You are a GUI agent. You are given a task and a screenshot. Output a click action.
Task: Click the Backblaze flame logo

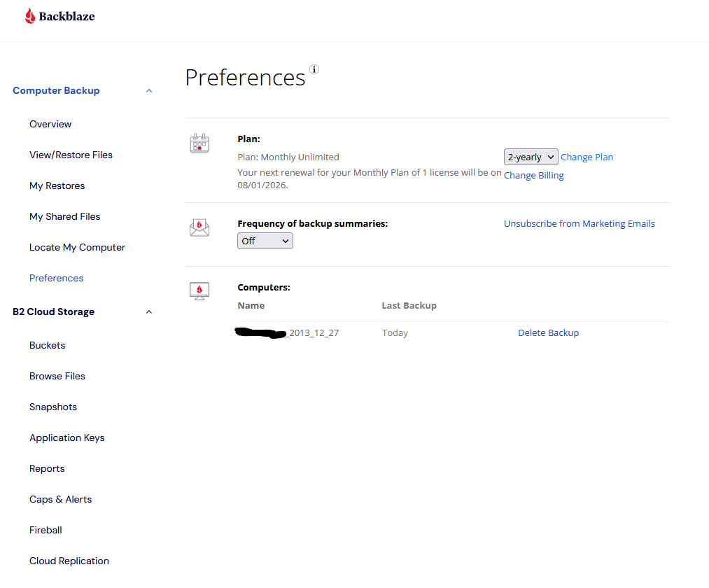coord(30,16)
